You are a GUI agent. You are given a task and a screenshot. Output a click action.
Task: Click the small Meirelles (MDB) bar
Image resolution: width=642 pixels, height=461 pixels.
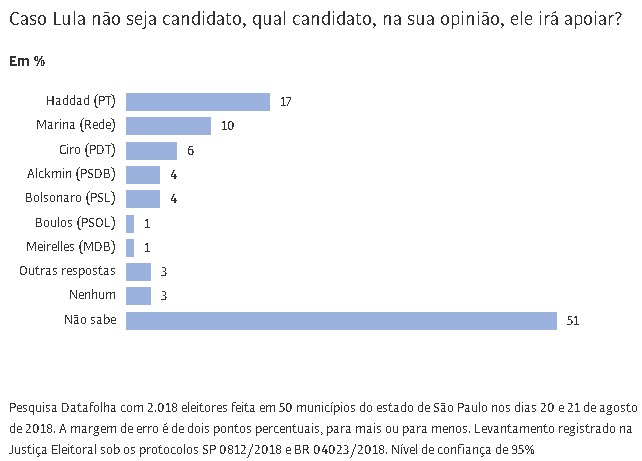(x=130, y=247)
